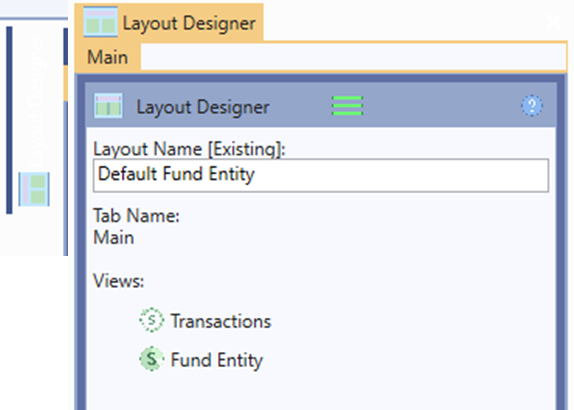The height and width of the screenshot is (410, 574).
Task: Click the Layout Designer title in blue header
Action: (203, 107)
